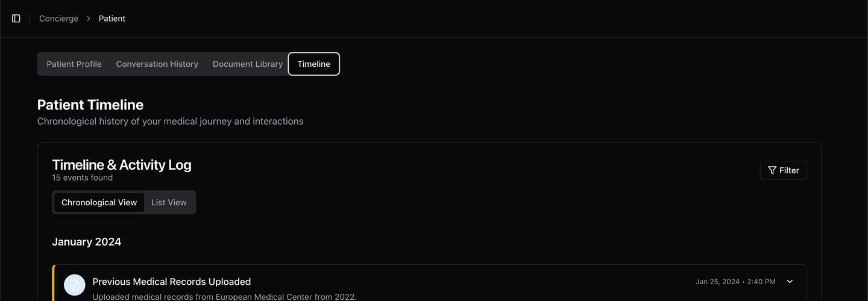Switch to List View
Viewport: 868px width, 301px height.
169,202
